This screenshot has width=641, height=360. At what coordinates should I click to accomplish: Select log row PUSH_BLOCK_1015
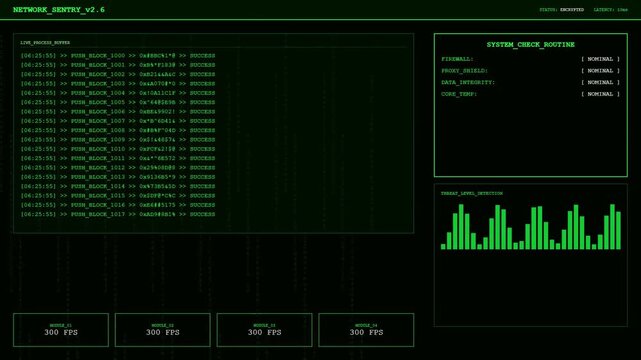tap(118, 196)
